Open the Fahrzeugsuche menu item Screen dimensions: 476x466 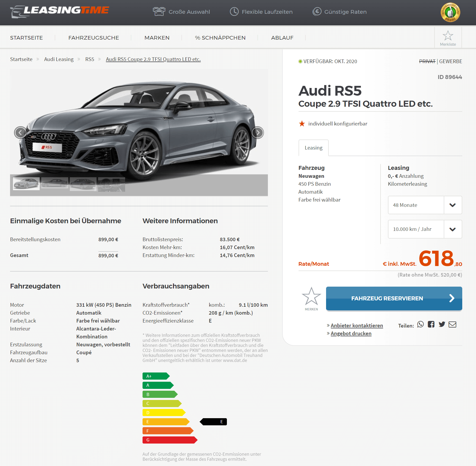(x=94, y=38)
